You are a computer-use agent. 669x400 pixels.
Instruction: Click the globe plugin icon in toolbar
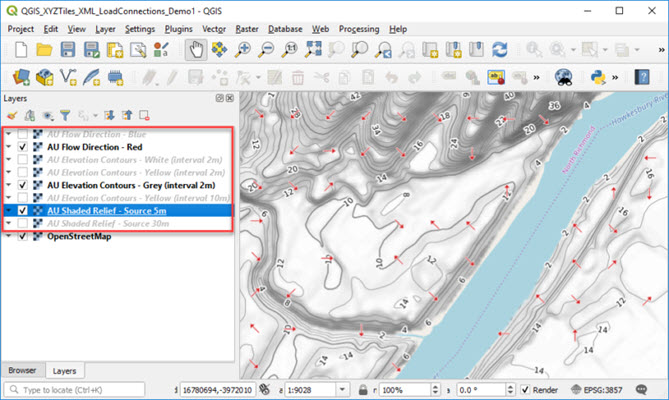click(563, 77)
